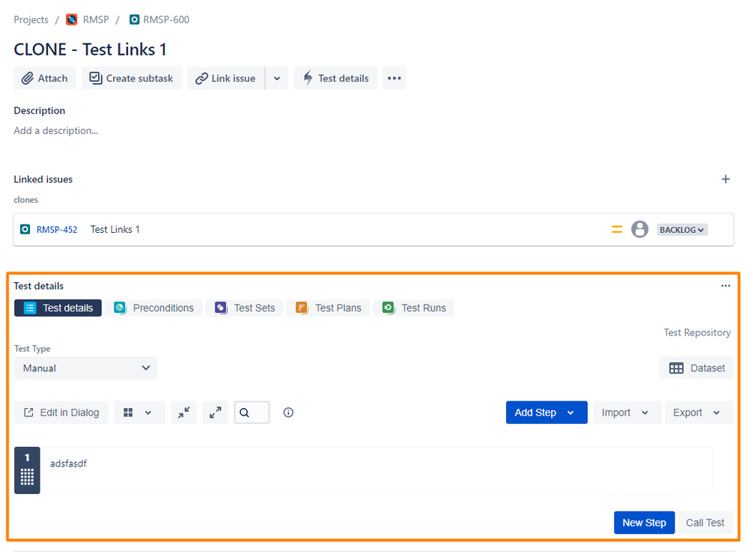Image resolution: width=748 pixels, height=560 pixels.
Task: Click the info circle icon
Action: (x=288, y=413)
